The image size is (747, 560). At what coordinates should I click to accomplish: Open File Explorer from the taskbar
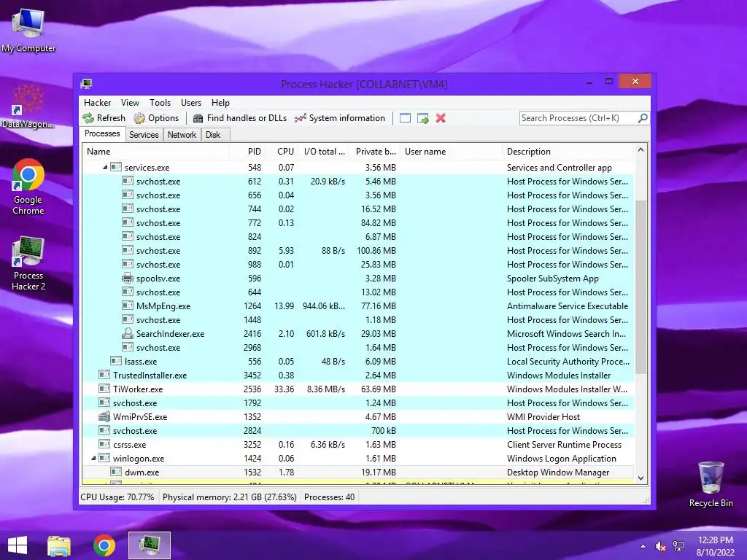pos(59,545)
